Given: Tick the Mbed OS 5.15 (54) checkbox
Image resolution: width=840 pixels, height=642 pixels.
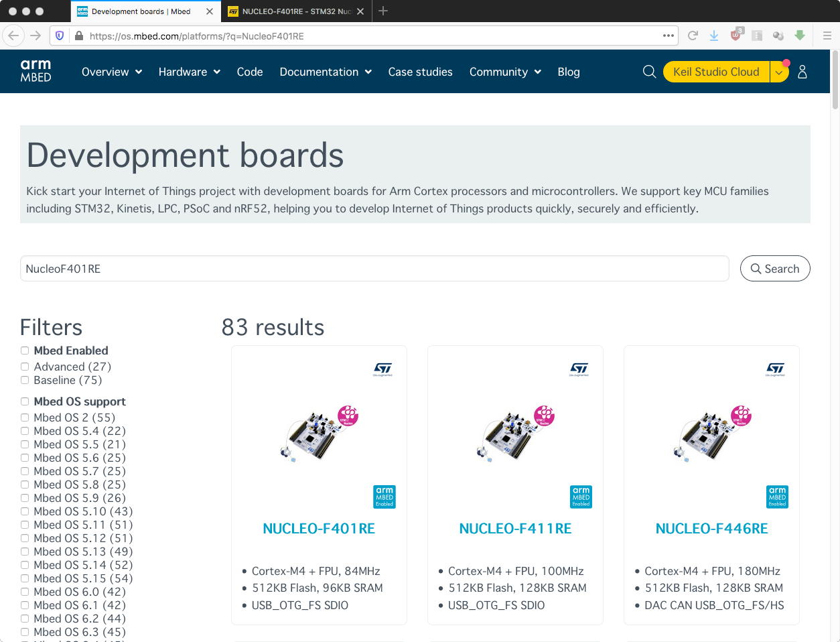Looking at the screenshot, I should 25,578.
